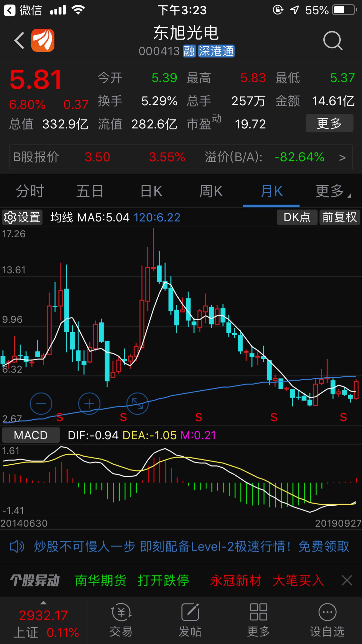The image size is (362, 644).
Task: Tap 免费领取 Level-2 promotion link
Action: point(324,547)
